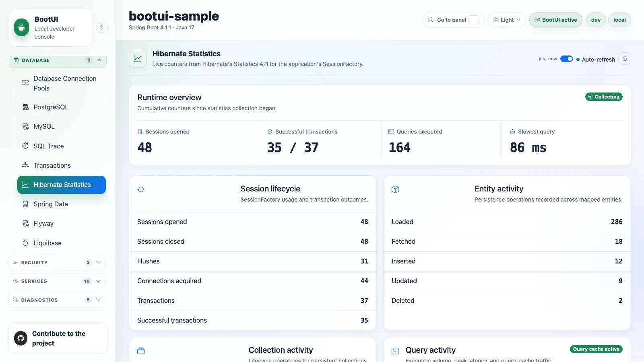The width and height of the screenshot is (644, 362).
Task: Open Contribute to the project link
Action: point(58,338)
